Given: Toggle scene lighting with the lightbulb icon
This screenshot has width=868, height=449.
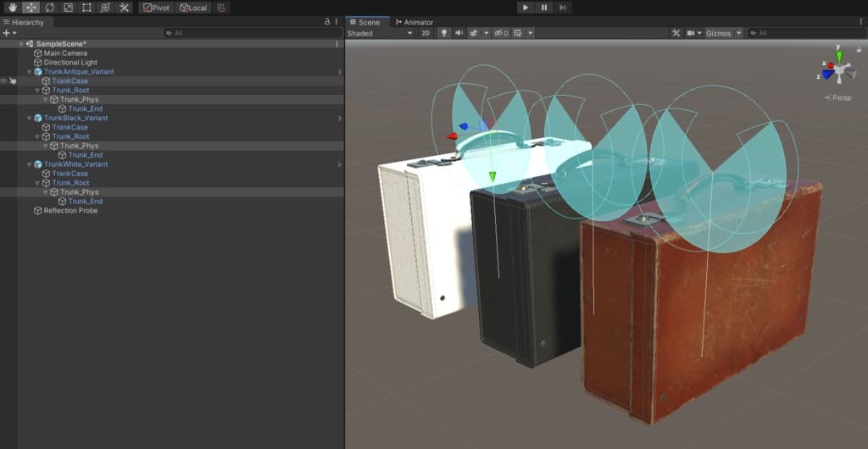Looking at the screenshot, I should [443, 33].
